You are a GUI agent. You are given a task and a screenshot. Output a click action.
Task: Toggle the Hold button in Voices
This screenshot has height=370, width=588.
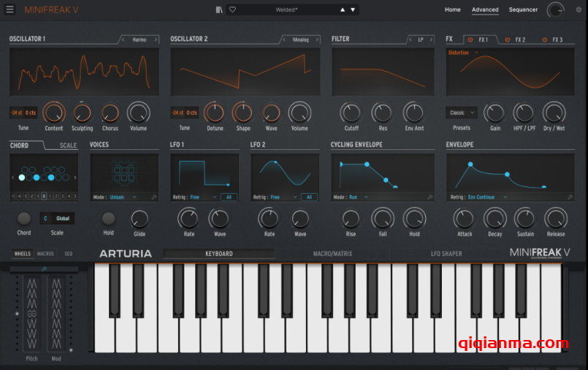(x=108, y=219)
